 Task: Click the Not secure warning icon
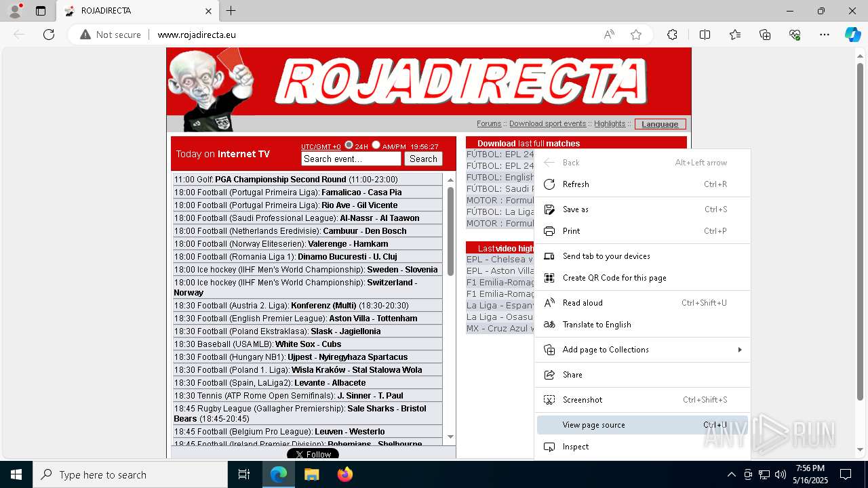point(85,35)
